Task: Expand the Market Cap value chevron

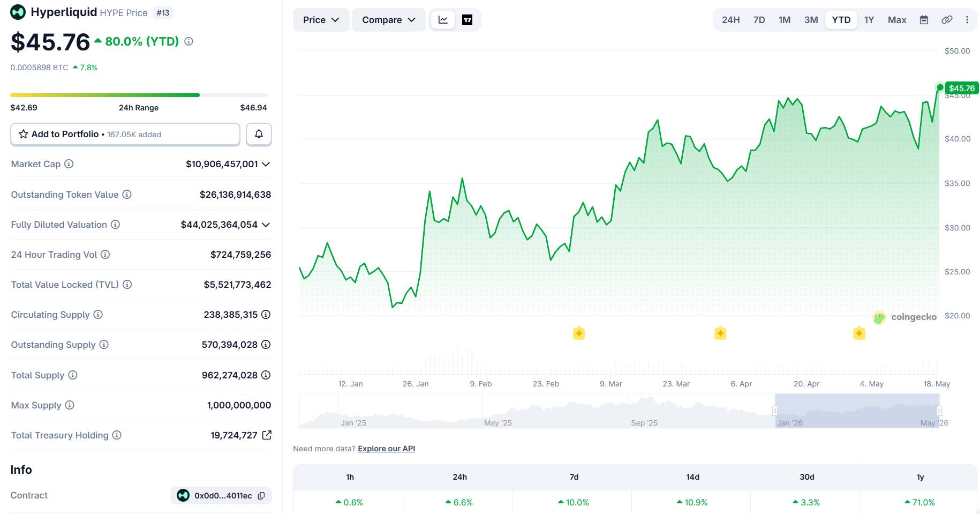Action: coord(266,164)
